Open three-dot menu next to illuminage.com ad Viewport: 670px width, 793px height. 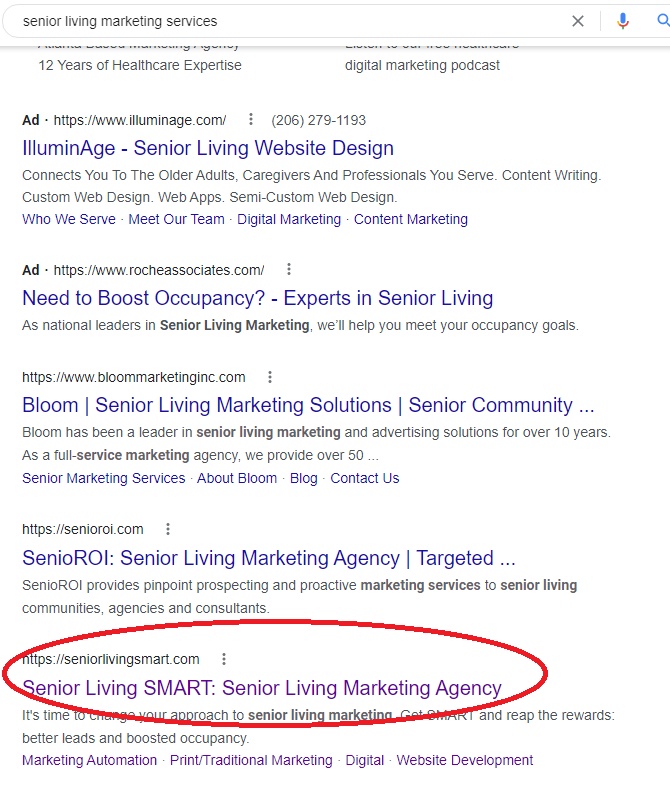pyautogui.click(x=251, y=119)
